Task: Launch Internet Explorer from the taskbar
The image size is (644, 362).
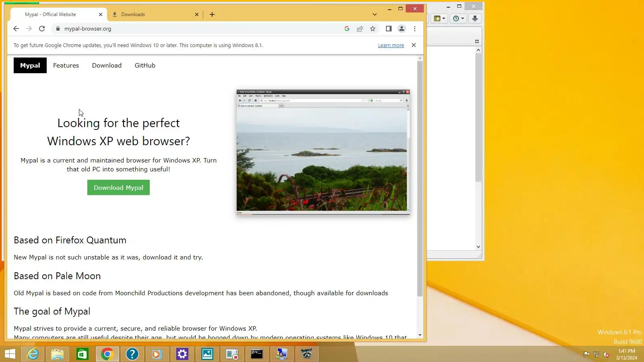Action: (33, 354)
